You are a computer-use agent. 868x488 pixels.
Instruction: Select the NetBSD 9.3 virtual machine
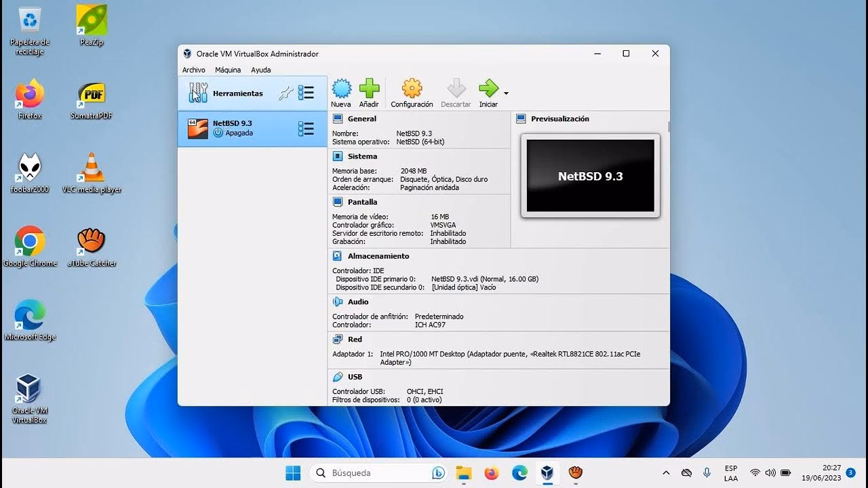[x=252, y=129]
